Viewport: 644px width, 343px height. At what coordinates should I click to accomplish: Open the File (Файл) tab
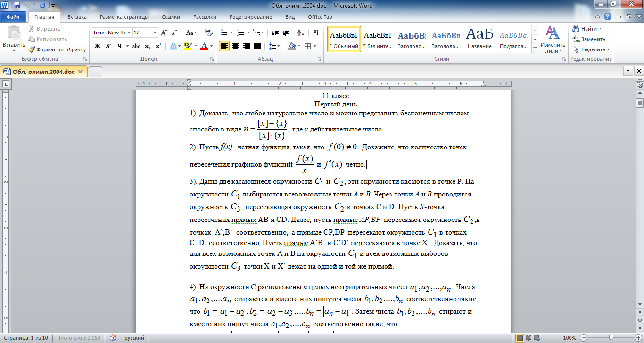coord(13,17)
